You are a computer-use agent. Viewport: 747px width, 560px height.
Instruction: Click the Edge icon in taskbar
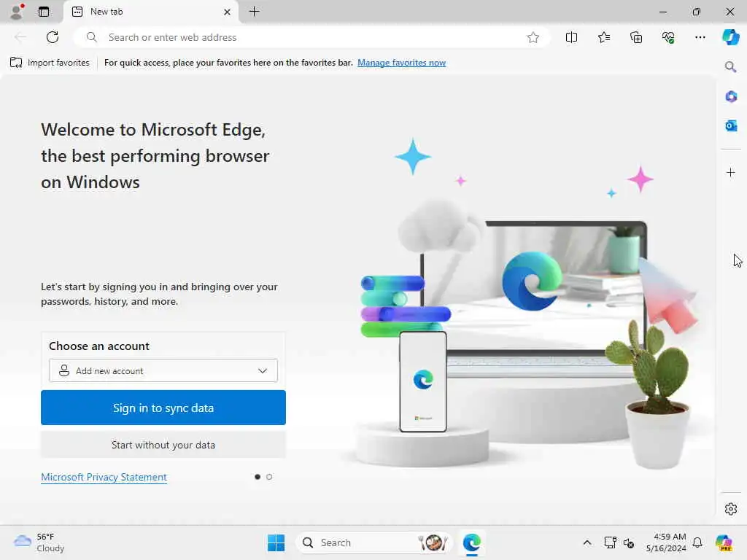tap(472, 542)
